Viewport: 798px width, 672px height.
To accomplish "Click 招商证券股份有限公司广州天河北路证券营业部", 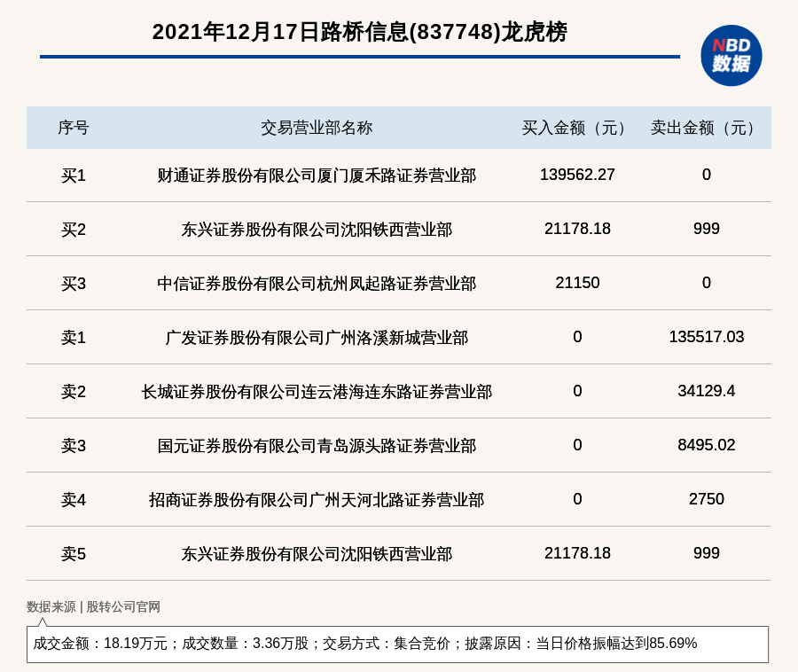I will tap(317, 499).
